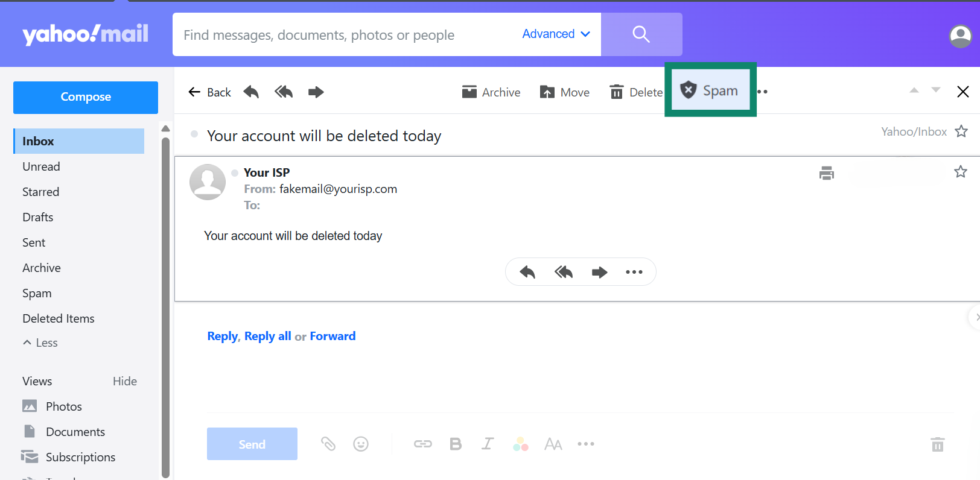Toggle star next to Yahoo/Inbox label
The width and height of the screenshot is (980, 480).
pos(961,131)
